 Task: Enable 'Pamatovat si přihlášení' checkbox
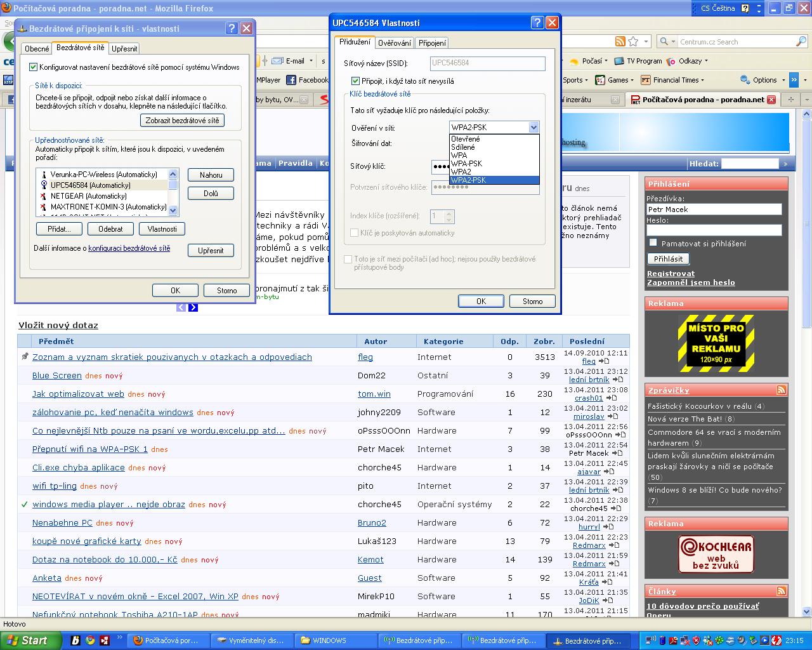coord(653,242)
